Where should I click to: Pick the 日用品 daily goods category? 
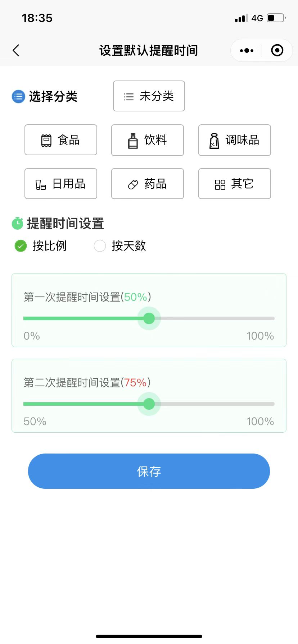(x=61, y=184)
